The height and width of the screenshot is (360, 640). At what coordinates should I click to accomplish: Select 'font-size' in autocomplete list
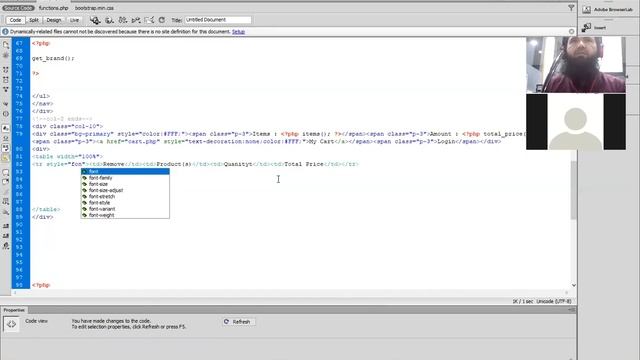[x=125, y=184]
